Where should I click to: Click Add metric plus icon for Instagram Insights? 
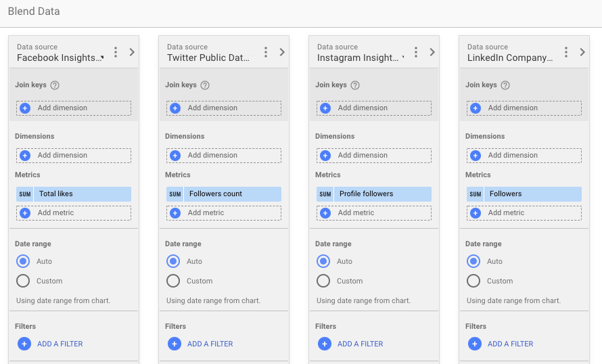pos(325,213)
